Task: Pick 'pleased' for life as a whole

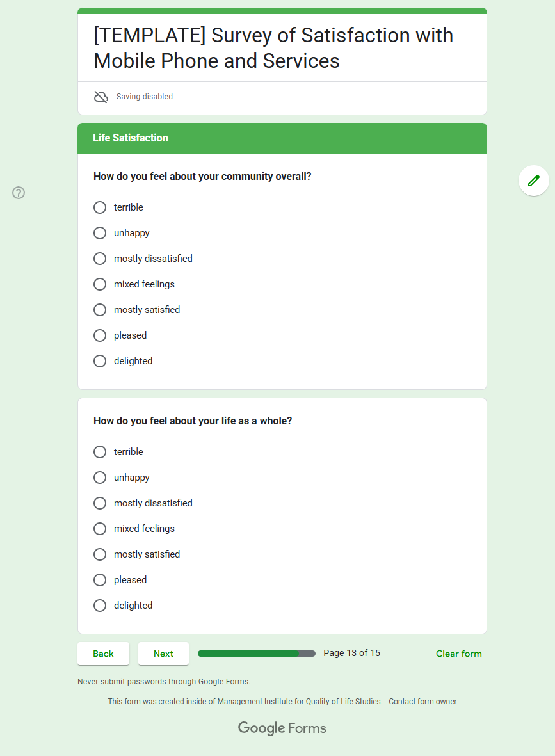Action: coord(100,580)
